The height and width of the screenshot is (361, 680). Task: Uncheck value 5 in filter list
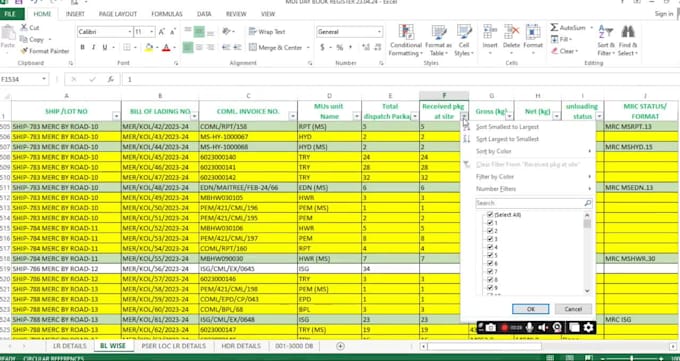click(x=490, y=256)
